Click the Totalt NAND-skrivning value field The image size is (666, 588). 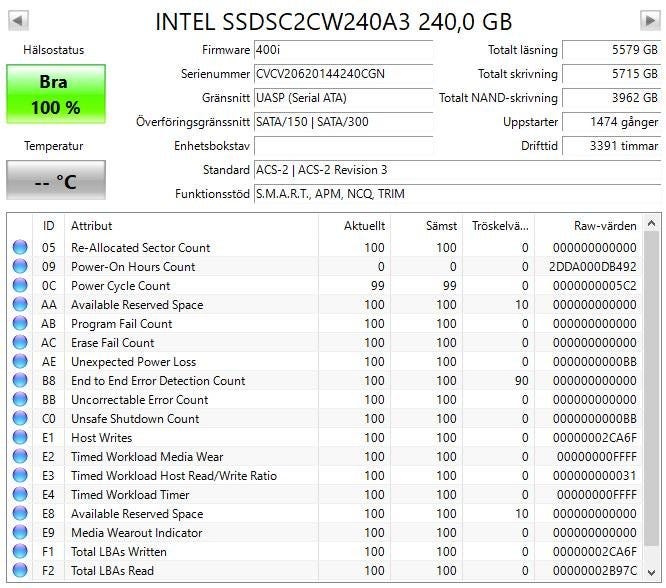[x=611, y=98]
